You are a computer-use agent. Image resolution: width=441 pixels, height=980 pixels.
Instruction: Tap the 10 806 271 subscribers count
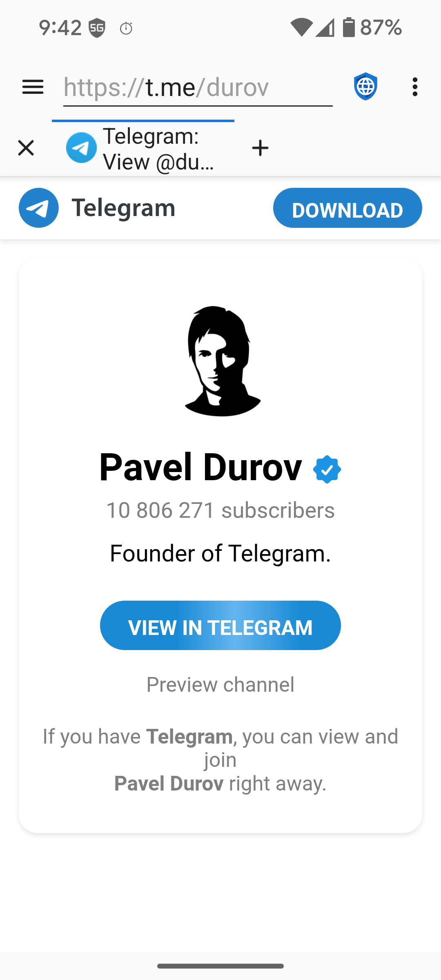coord(220,510)
